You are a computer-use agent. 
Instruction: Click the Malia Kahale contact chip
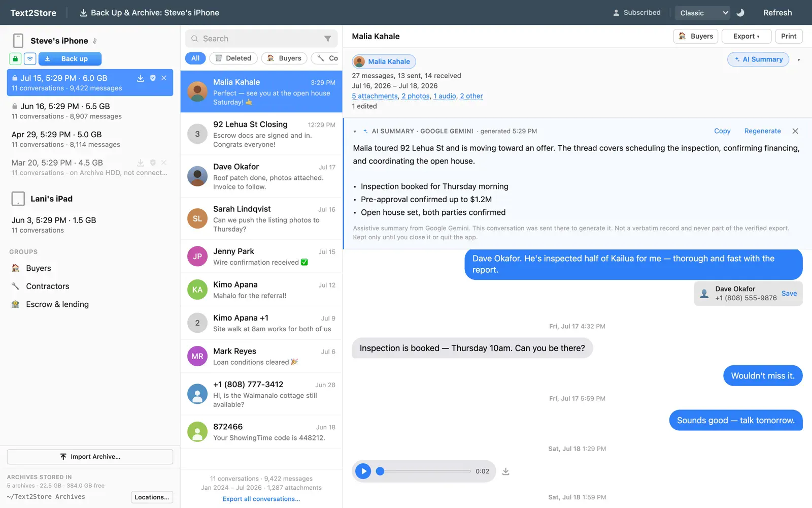coord(384,61)
